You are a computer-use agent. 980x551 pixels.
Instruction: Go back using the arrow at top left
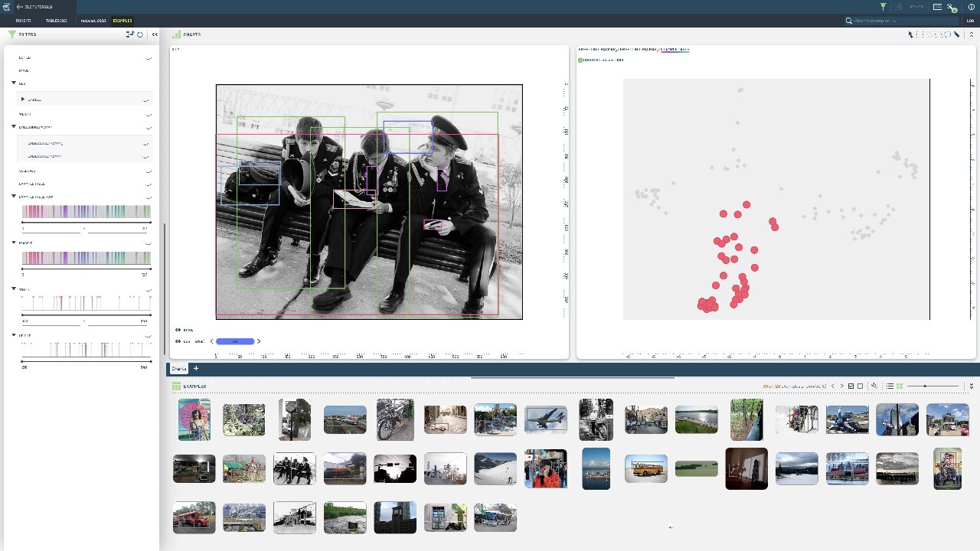[x=19, y=7]
